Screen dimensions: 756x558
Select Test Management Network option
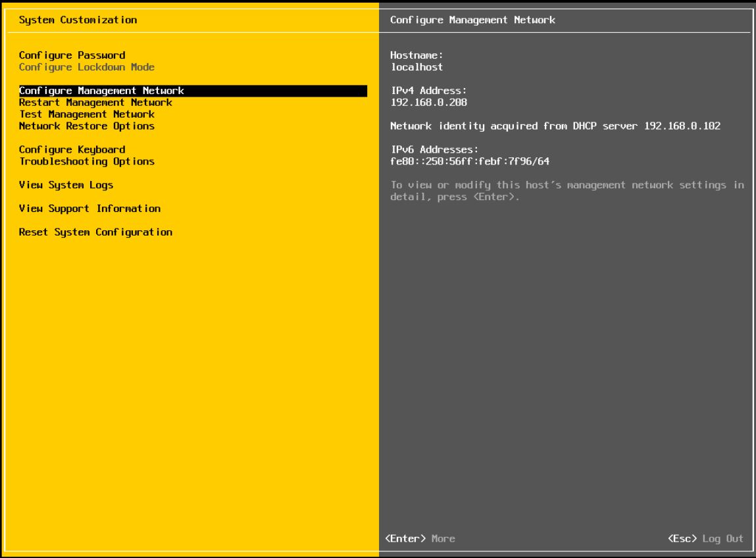(86, 114)
